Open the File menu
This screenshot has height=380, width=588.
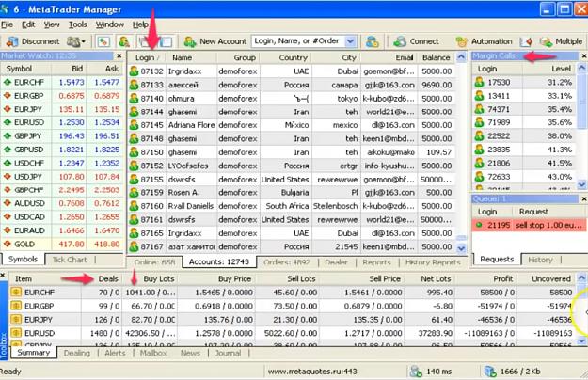pyautogui.click(x=7, y=24)
